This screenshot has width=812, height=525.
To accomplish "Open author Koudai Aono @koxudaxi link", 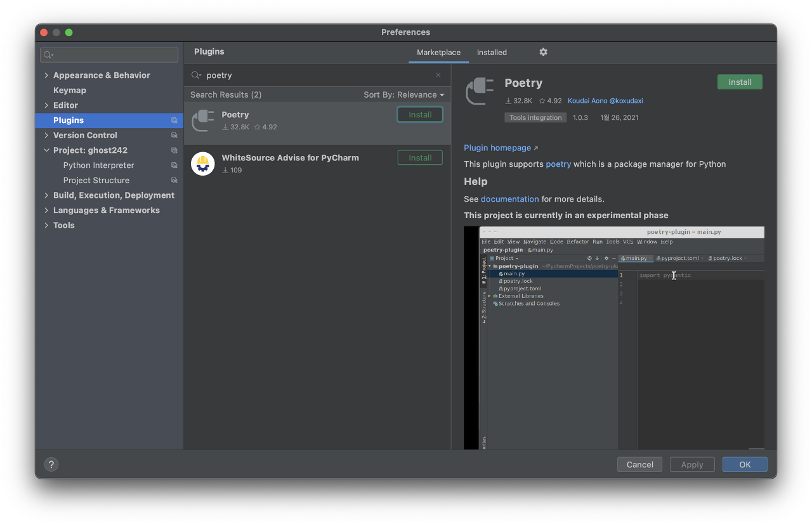I will 605,101.
